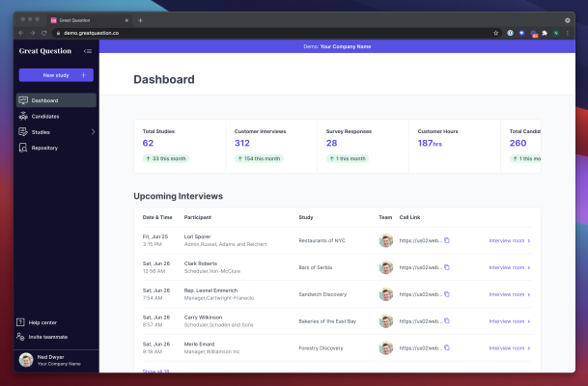
Task: Click team avatar in Bars of Serbia row
Action: click(386, 267)
